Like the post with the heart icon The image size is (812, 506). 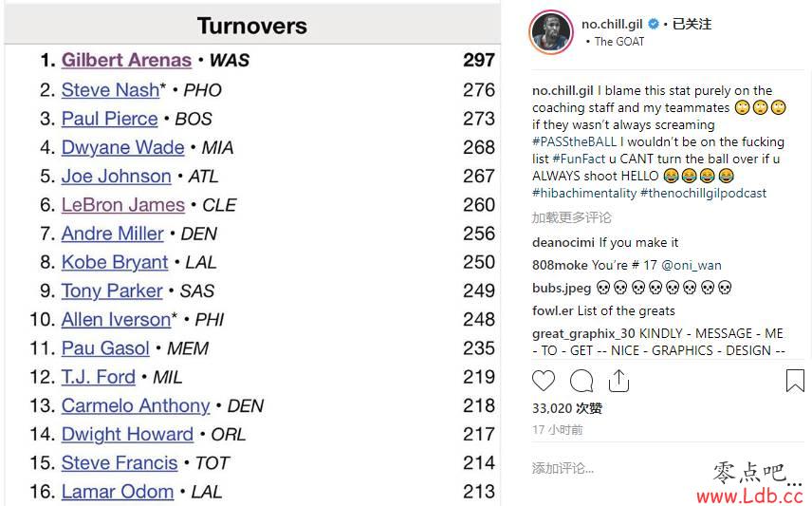[x=544, y=381]
